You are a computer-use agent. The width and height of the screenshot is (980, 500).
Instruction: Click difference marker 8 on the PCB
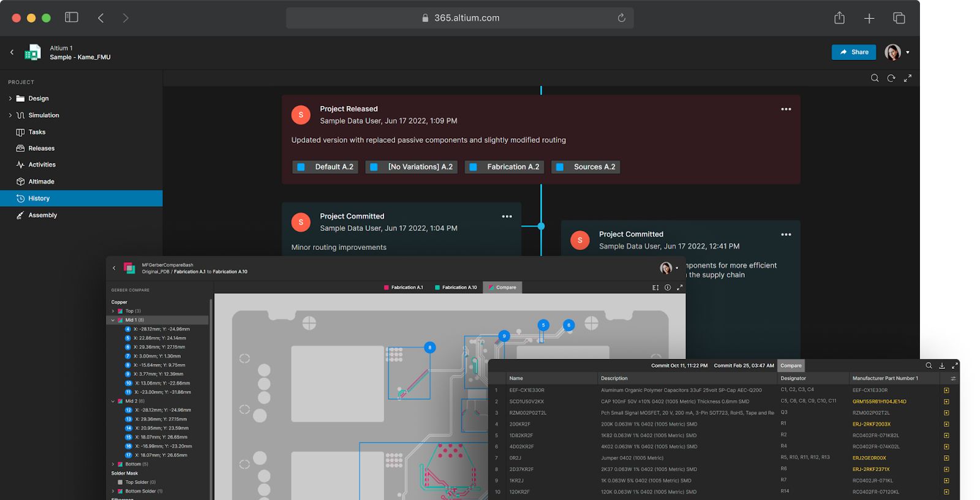(430, 347)
